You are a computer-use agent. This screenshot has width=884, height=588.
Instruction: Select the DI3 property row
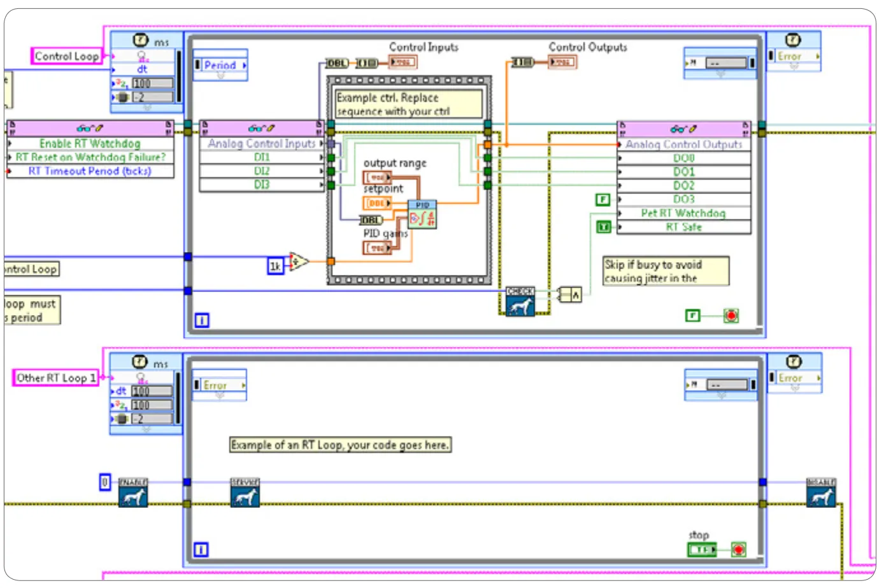click(x=262, y=185)
